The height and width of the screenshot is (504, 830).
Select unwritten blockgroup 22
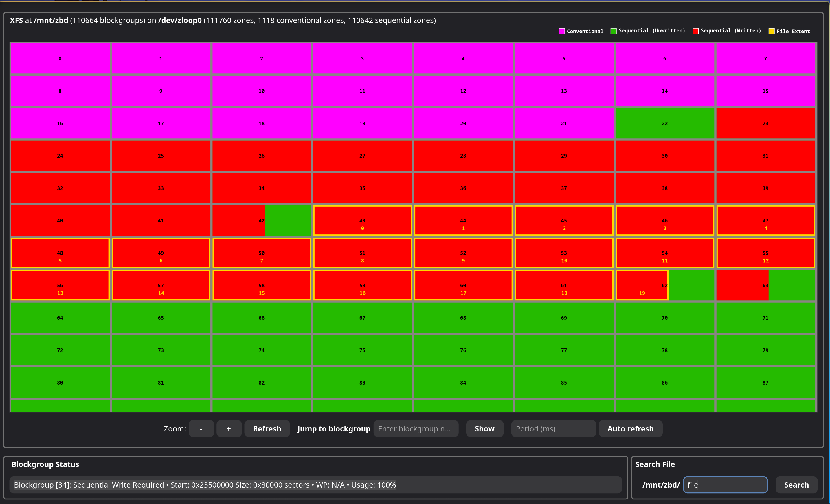coord(664,124)
